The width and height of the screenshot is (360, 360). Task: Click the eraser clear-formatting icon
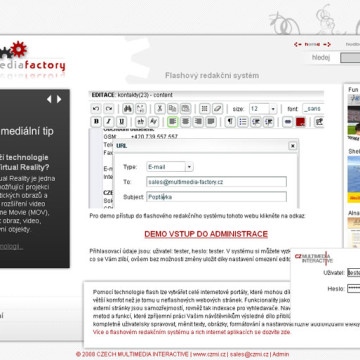(217, 109)
